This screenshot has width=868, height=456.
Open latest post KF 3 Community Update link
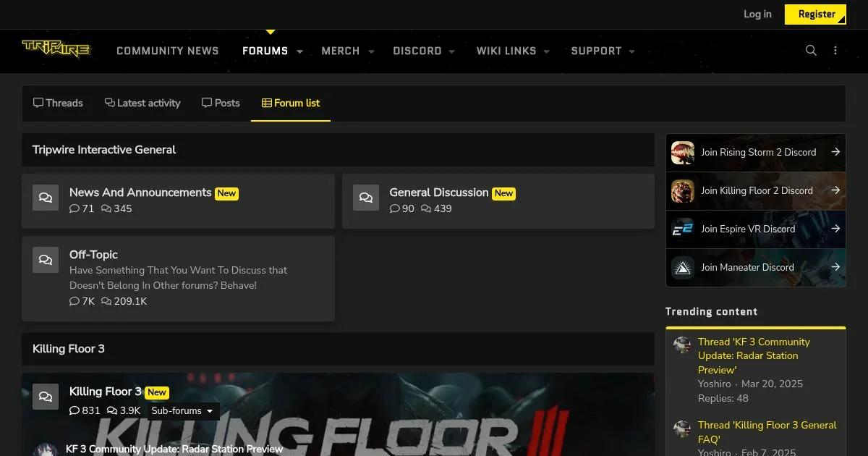pyautogui.click(x=174, y=449)
